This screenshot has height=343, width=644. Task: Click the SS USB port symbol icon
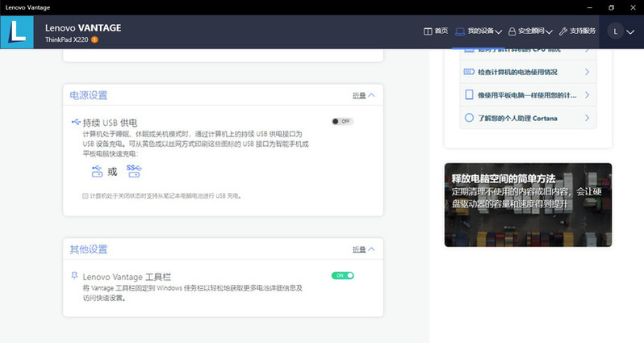(x=134, y=170)
